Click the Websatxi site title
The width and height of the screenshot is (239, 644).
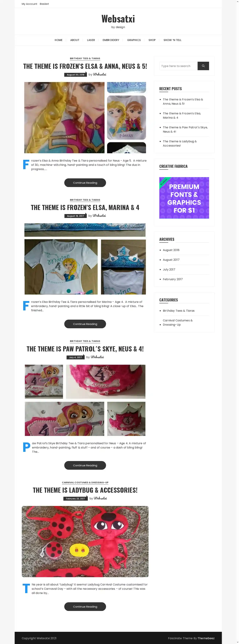coord(118,19)
